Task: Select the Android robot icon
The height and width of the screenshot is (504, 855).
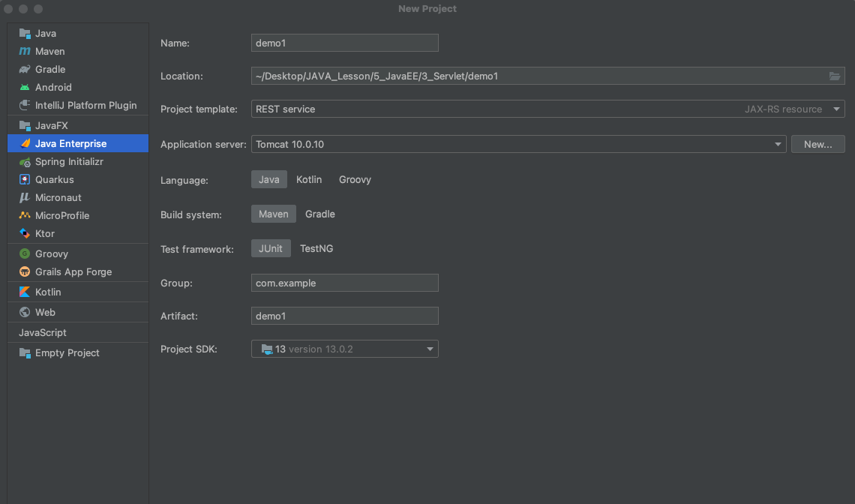Action: click(x=25, y=87)
